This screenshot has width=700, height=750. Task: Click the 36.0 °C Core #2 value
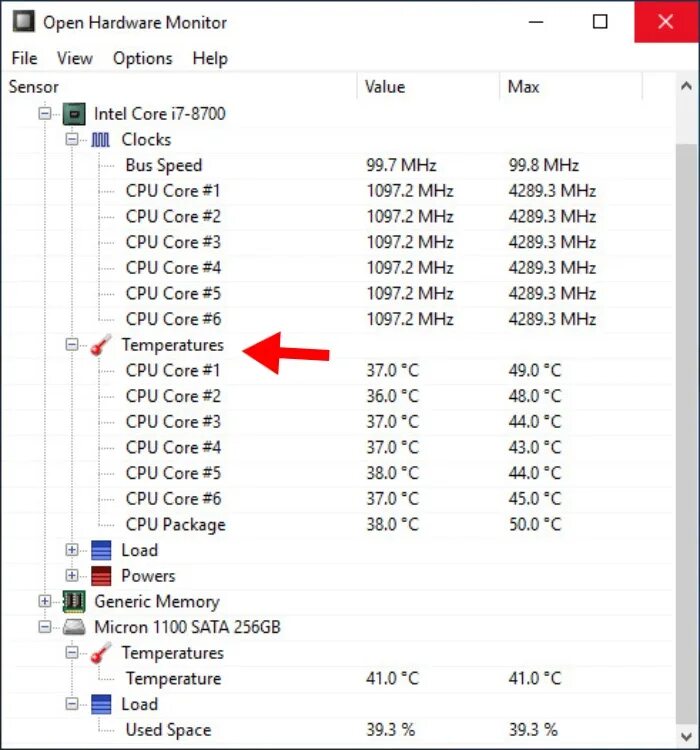(392, 397)
